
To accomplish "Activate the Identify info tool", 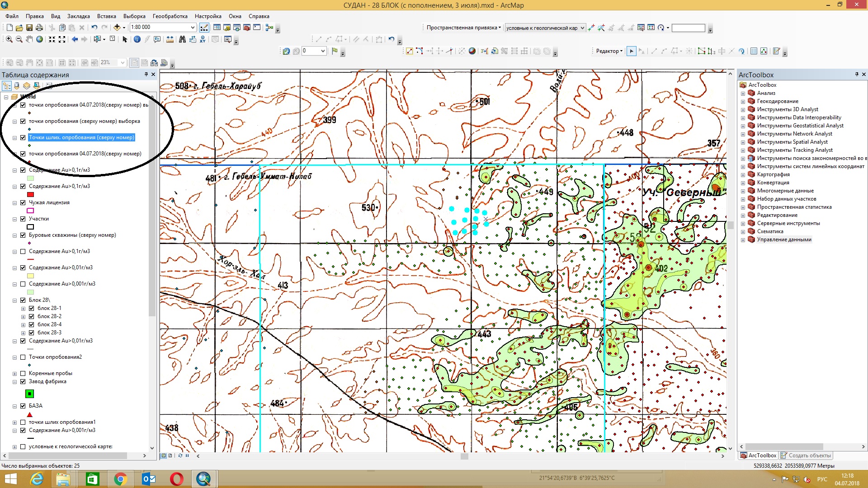I will 137,39.
